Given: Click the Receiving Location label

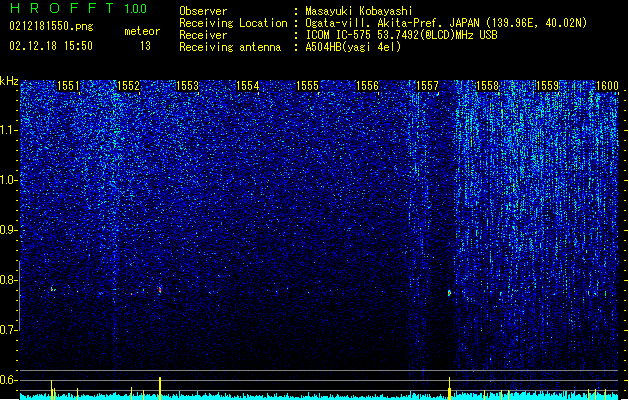Looking at the screenshot, I should point(233,23).
